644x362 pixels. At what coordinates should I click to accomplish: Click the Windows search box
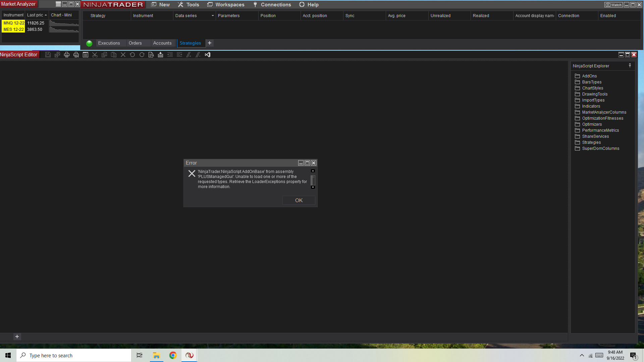point(74,355)
